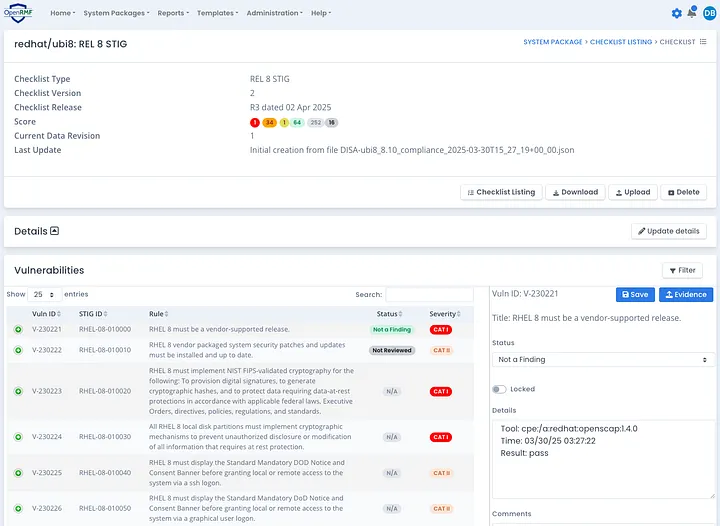720x526 pixels.
Task: Toggle the Locked switch
Action: pos(499,389)
